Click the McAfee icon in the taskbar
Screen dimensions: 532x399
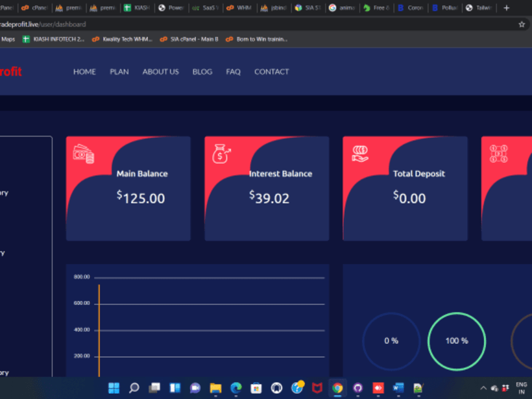317,389
